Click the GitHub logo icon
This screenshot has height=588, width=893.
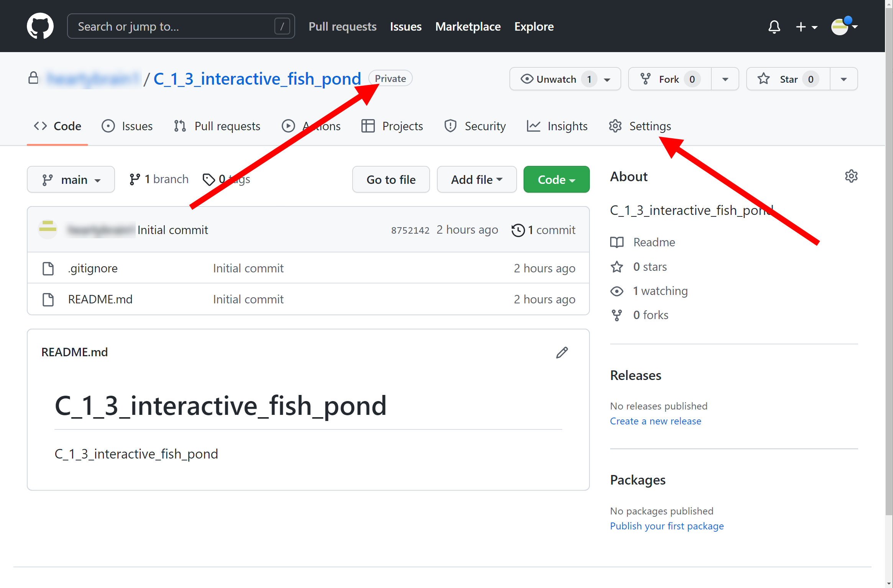click(40, 26)
